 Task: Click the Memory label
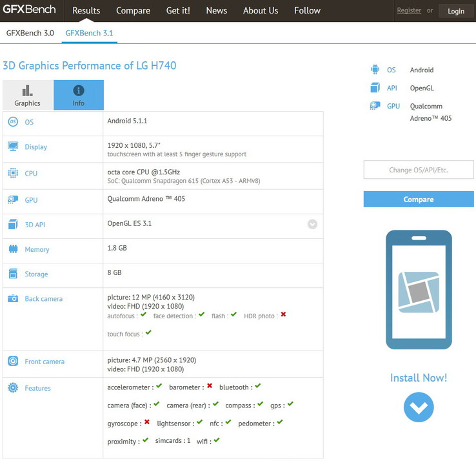pos(37,249)
